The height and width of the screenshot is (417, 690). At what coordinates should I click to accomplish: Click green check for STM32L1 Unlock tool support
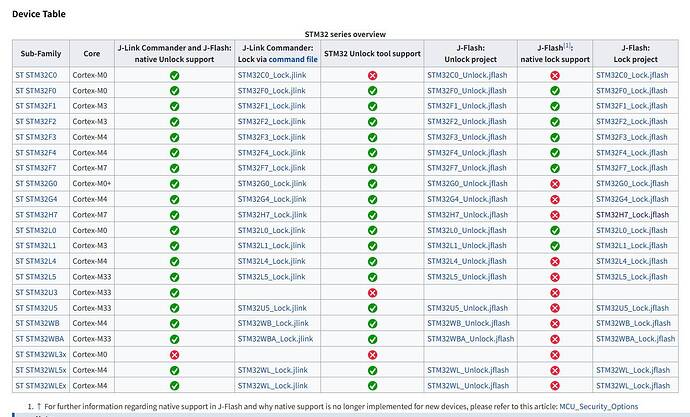(372, 246)
